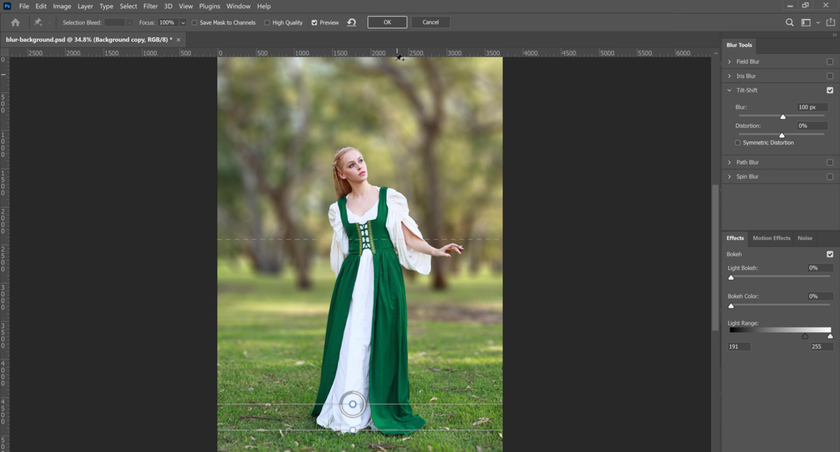Open the Edit menu
This screenshot has height=452, width=840.
41,6
